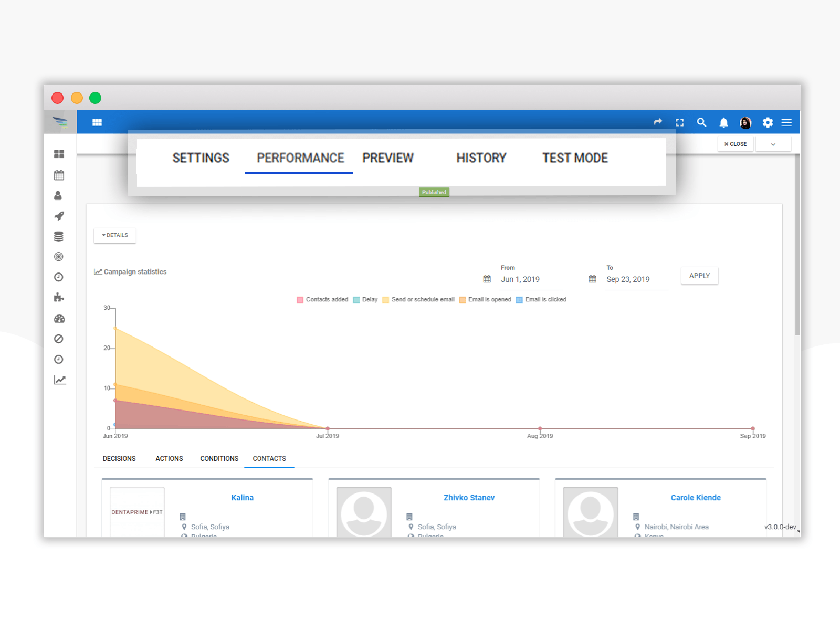The width and height of the screenshot is (840, 630).
Task: Open the target bullseye icon in sidebar
Action: 59,257
